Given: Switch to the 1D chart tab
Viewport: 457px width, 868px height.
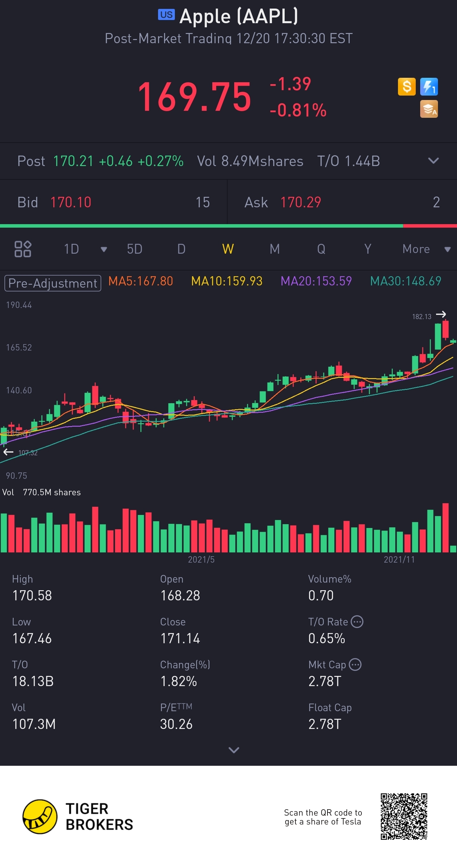Looking at the screenshot, I should 71,249.
